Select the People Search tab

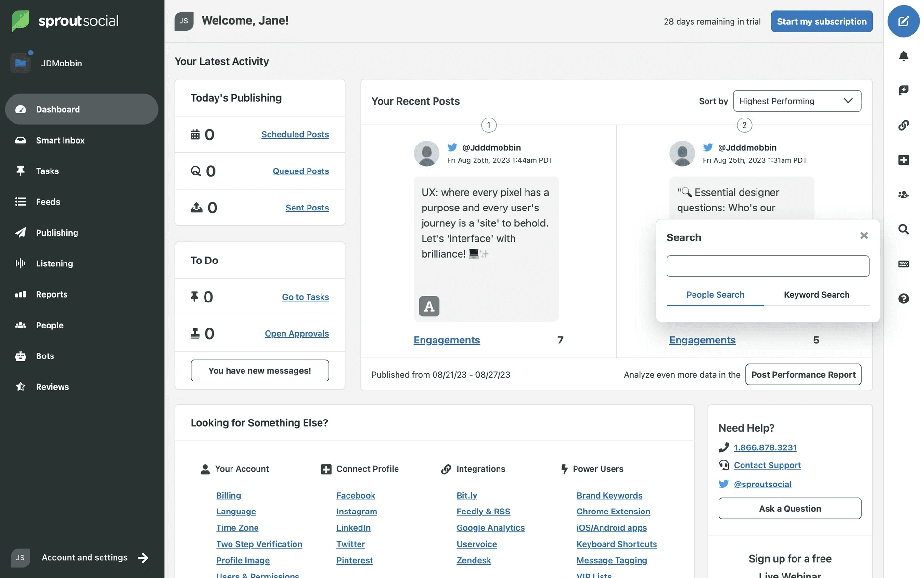coord(715,295)
